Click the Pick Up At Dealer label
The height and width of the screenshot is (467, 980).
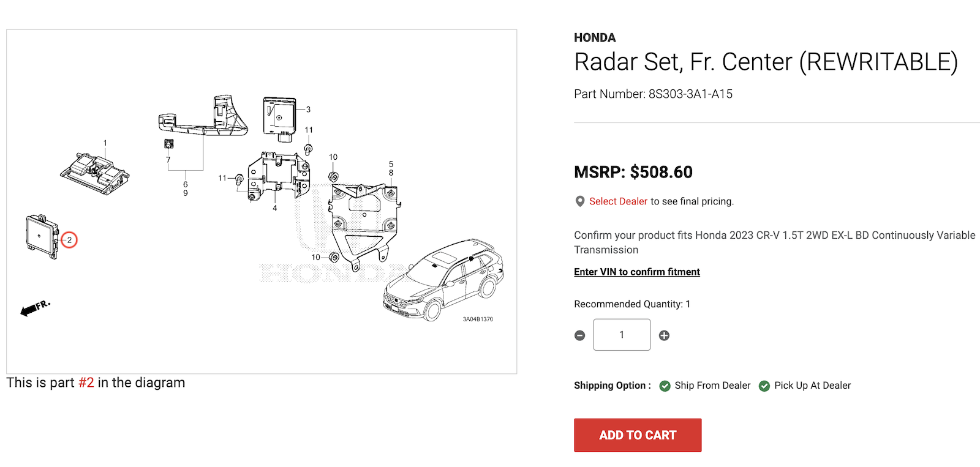pyautogui.click(x=812, y=386)
